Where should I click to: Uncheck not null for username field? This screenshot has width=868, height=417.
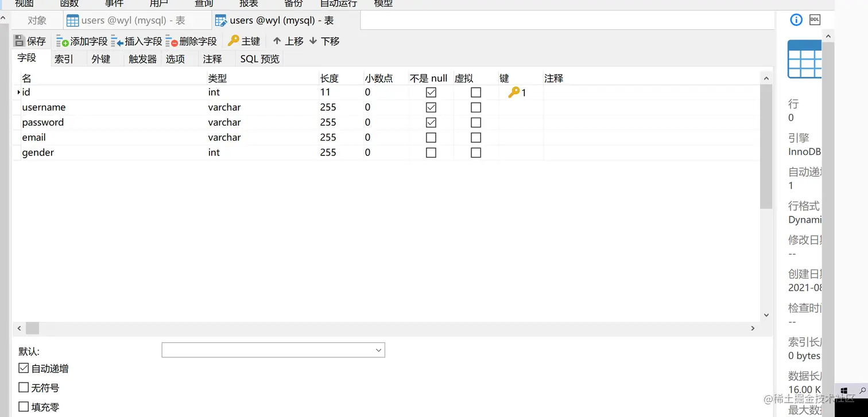click(x=431, y=107)
